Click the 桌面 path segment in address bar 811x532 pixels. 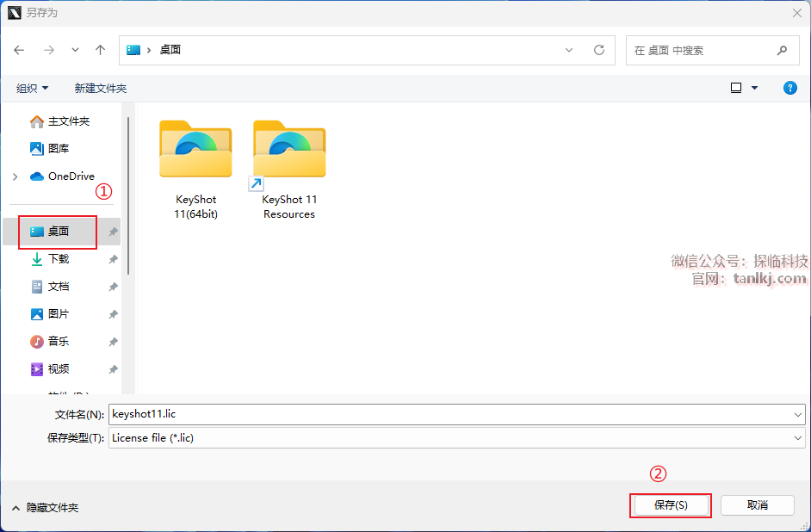pyautogui.click(x=170, y=50)
